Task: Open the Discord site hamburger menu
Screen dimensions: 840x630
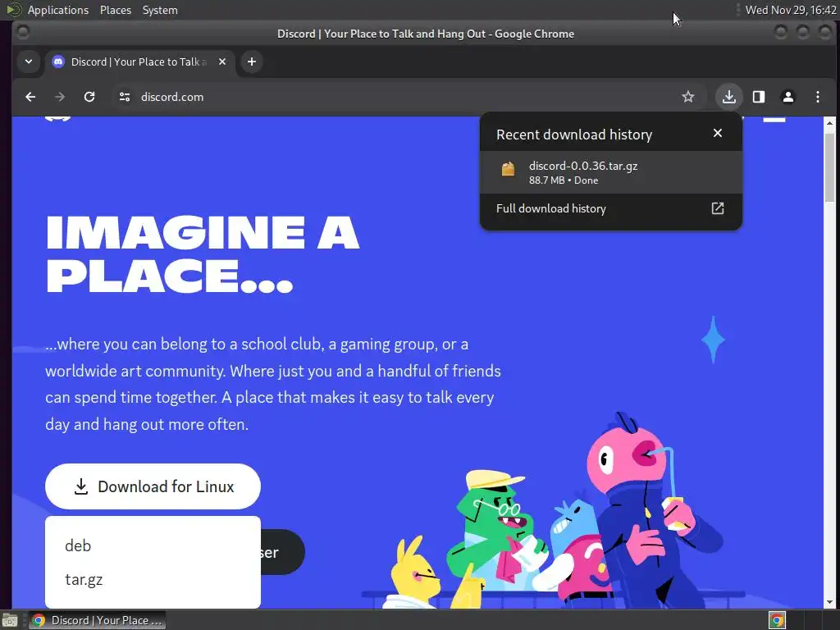Action: [774, 120]
